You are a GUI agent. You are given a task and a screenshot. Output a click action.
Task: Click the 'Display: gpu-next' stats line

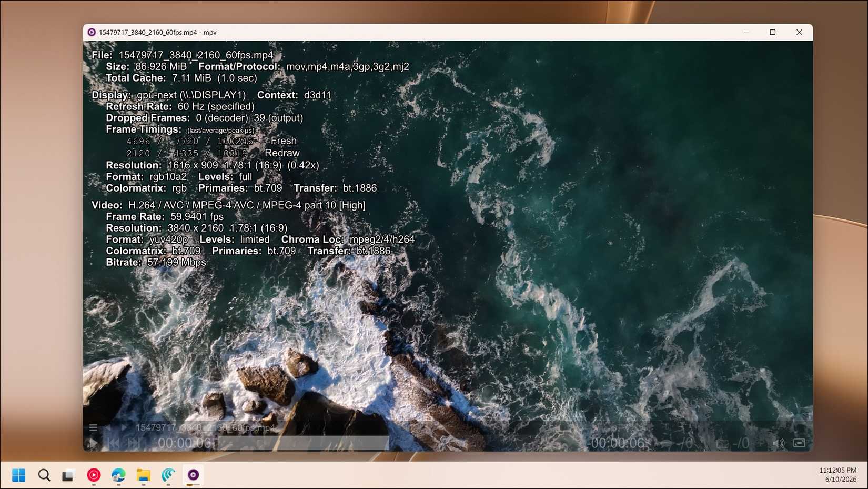[x=169, y=95]
